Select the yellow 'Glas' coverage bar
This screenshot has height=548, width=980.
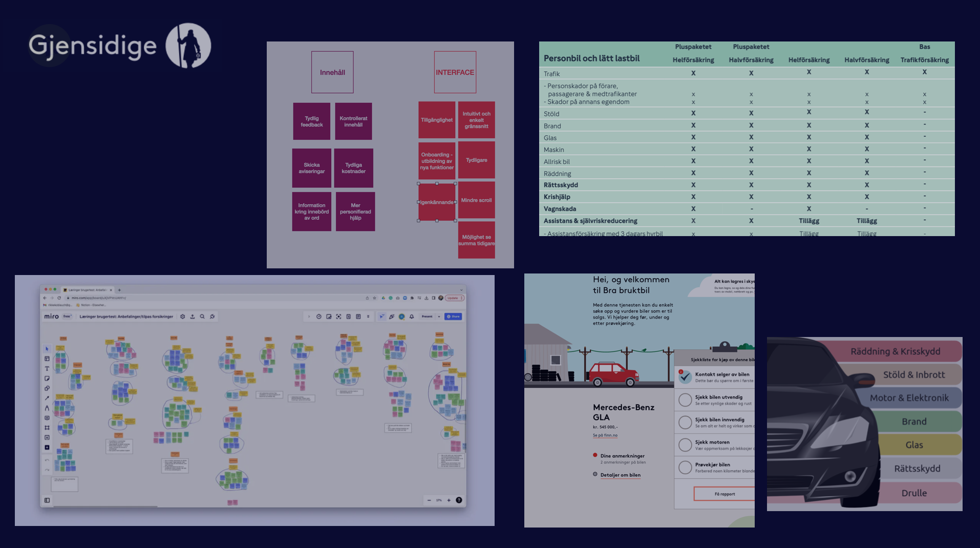pos(914,445)
